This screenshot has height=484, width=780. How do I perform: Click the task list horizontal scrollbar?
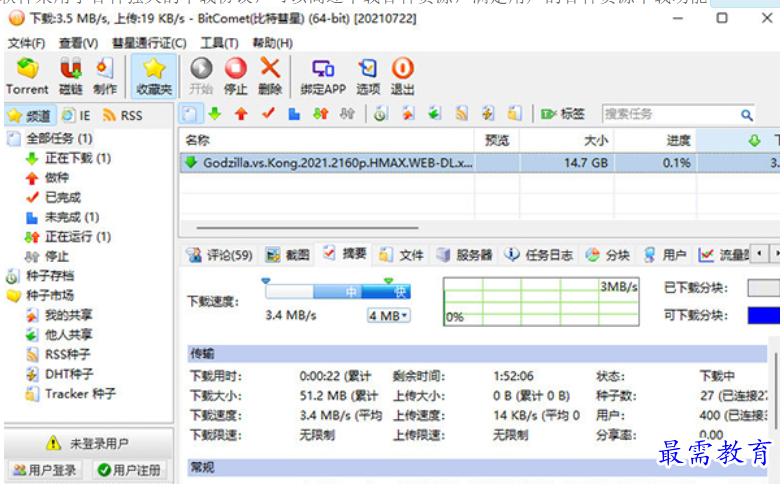(x=307, y=228)
